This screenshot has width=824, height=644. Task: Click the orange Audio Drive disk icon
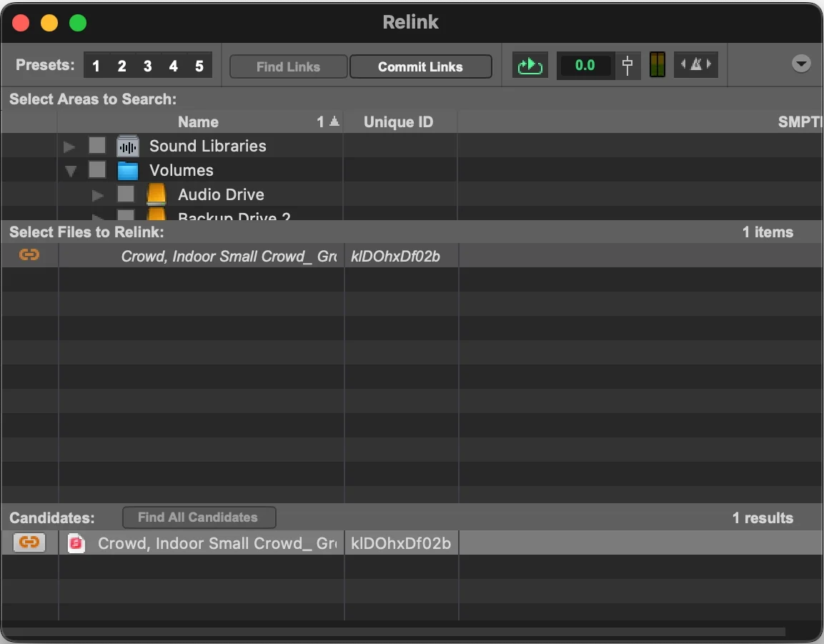point(157,194)
